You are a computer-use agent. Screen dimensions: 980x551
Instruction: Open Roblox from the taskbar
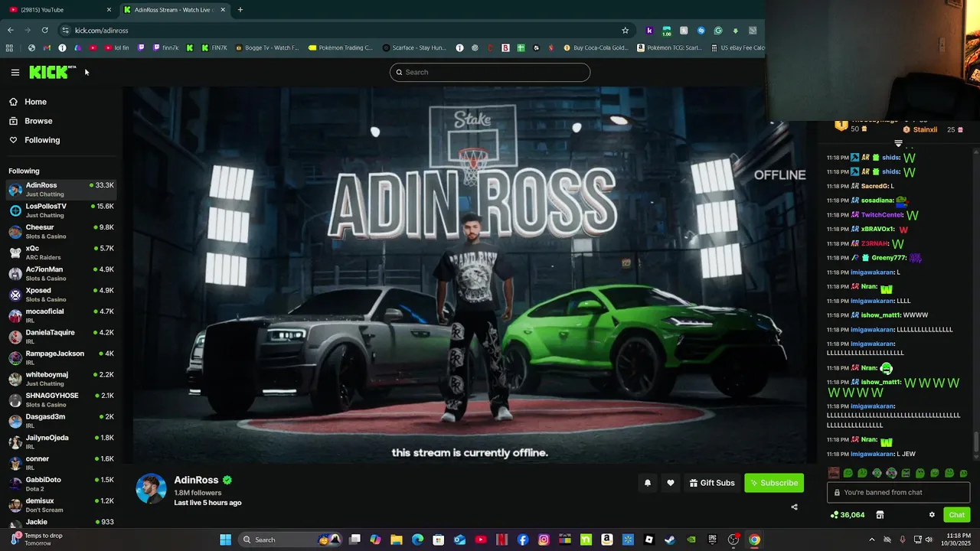[649, 540]
